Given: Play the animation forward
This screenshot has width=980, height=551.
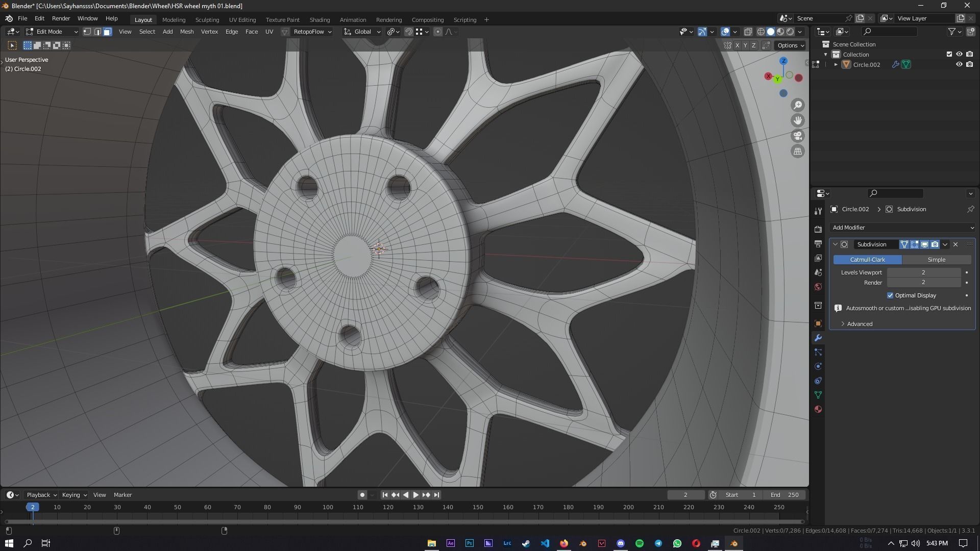Looking at the screenshot, I should tap(415, 495).
